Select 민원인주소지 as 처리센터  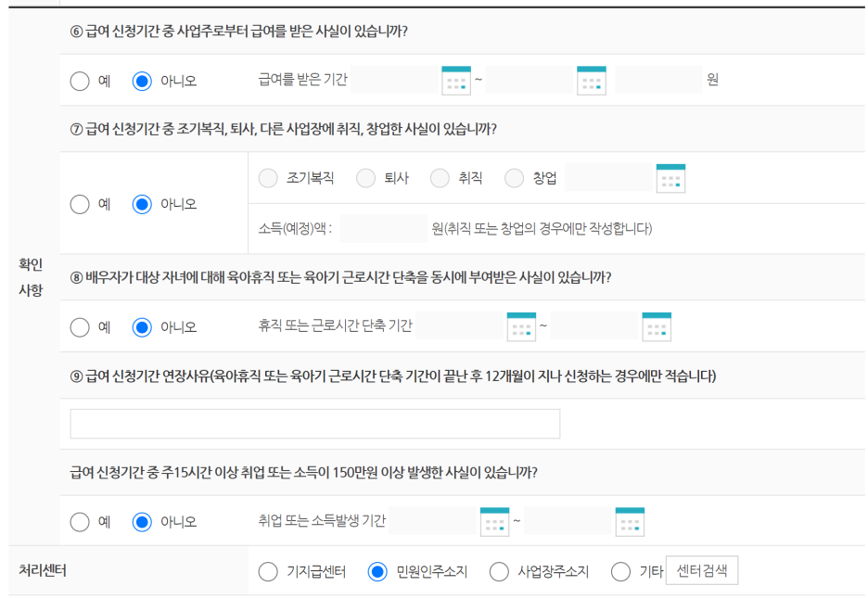tap(377, 571)
